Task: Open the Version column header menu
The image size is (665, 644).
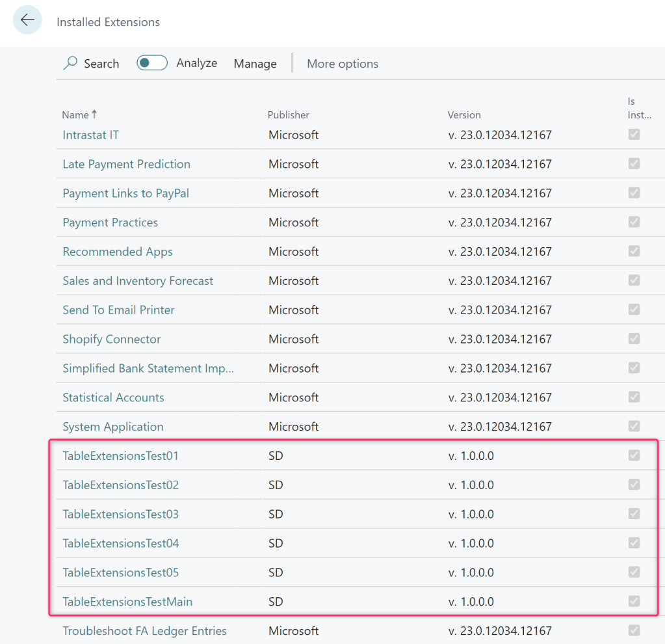Action: click(464, 114)
